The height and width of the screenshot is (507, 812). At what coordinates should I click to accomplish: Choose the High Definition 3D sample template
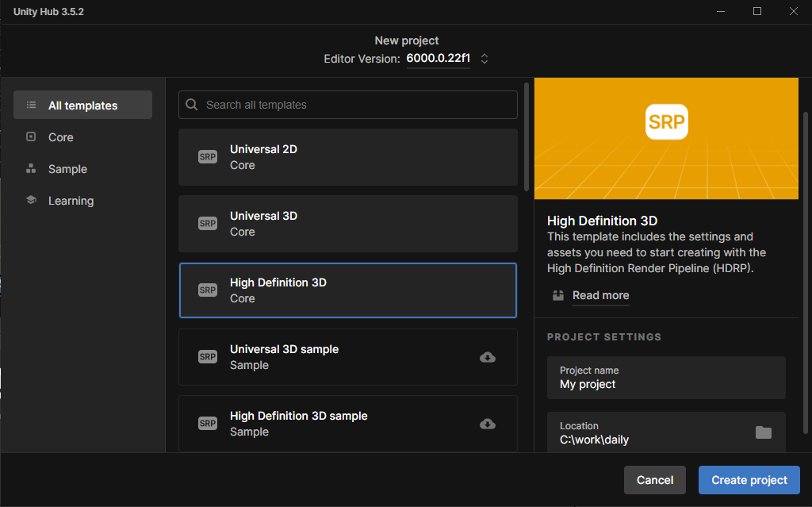[348, 424]
